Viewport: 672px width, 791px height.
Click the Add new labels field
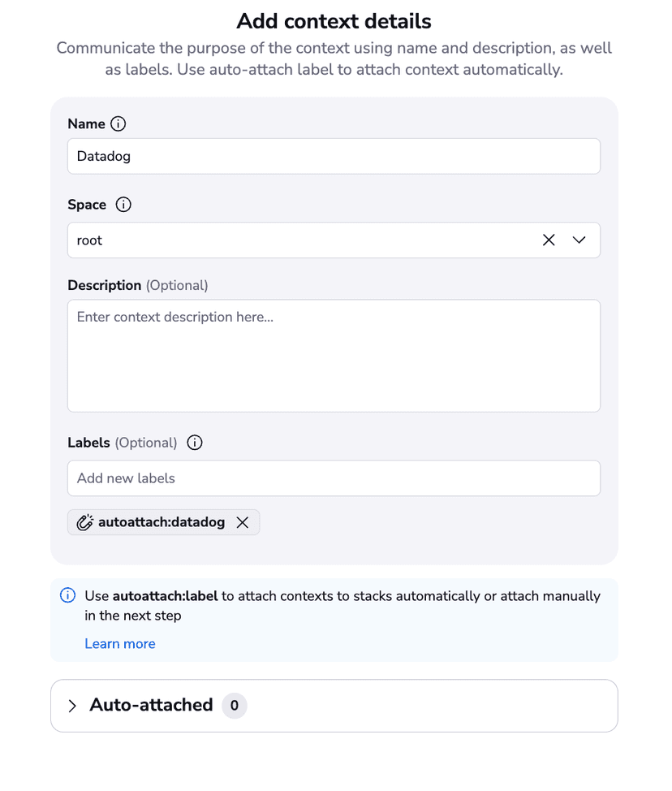[334, 478]
